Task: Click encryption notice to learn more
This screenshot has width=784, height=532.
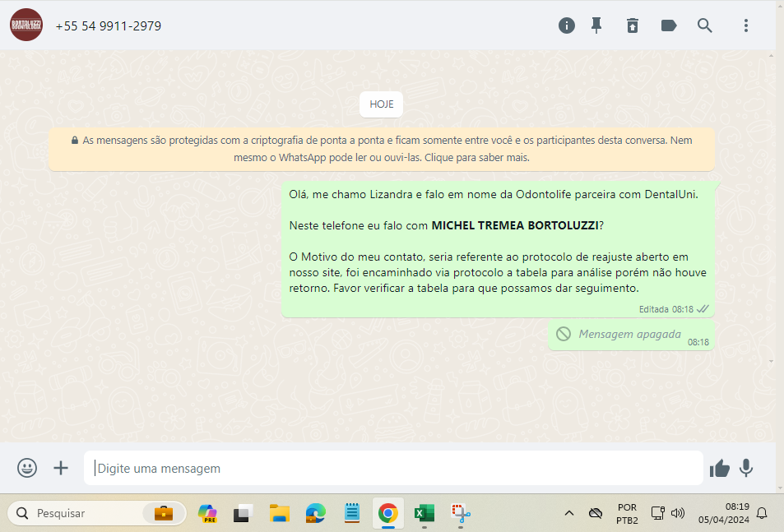Action: pos(382,149)
